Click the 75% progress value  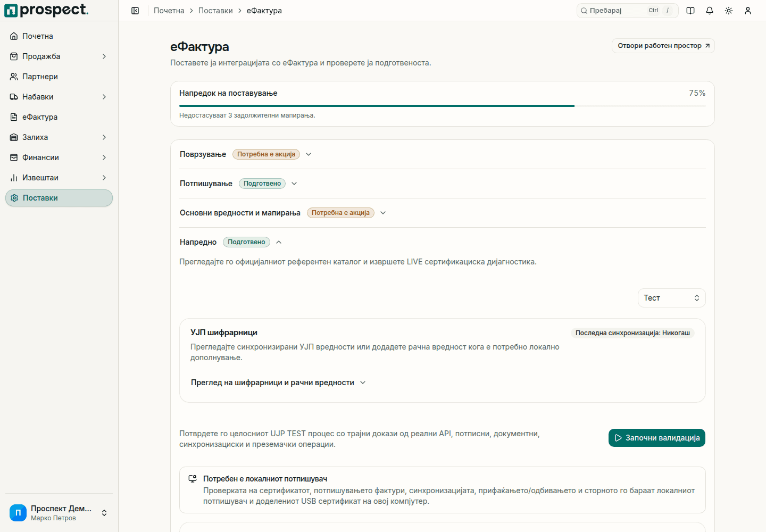coord(697,93)
